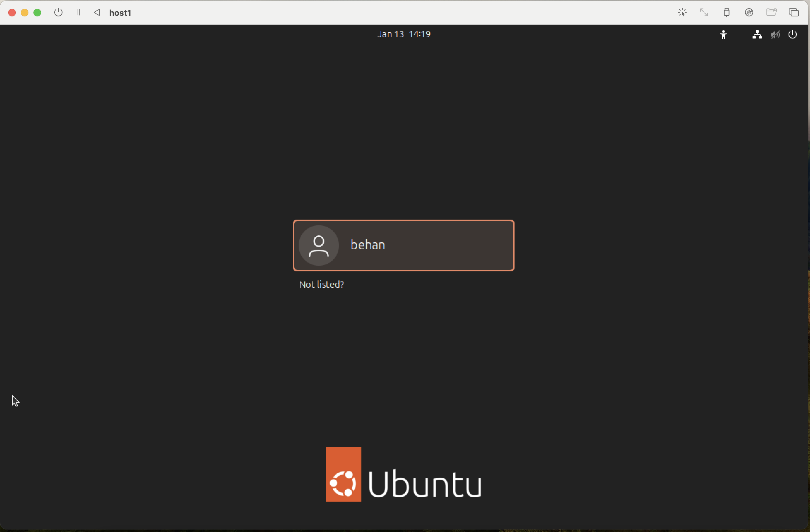Click the VM power button in toolbar
The width and height of the screenshot is (810, 532).
58,13
